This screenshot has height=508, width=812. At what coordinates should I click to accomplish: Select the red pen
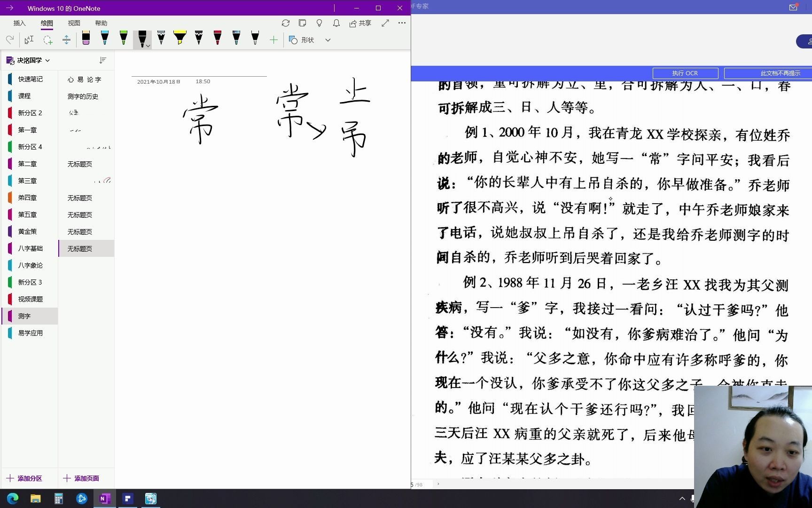218,38
